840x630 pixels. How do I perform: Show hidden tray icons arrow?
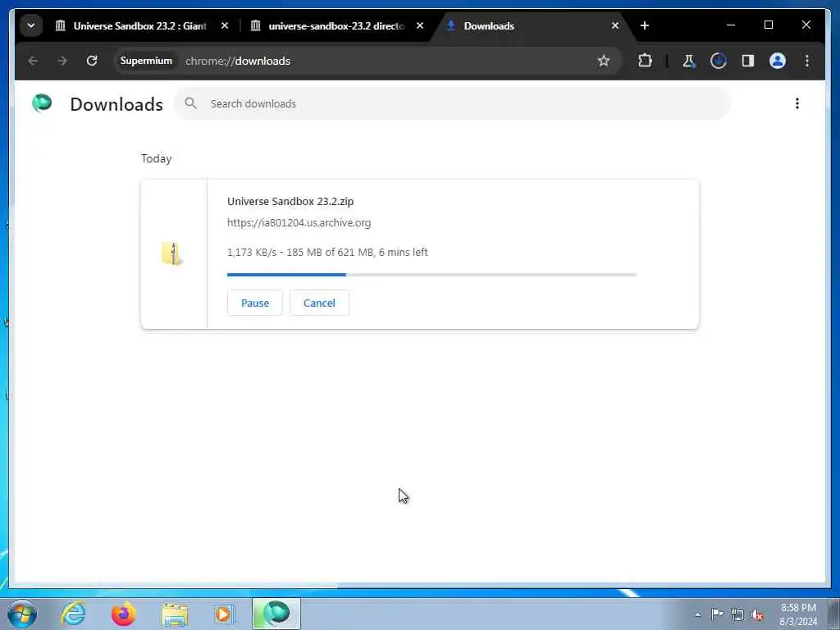tap(697, 614)
